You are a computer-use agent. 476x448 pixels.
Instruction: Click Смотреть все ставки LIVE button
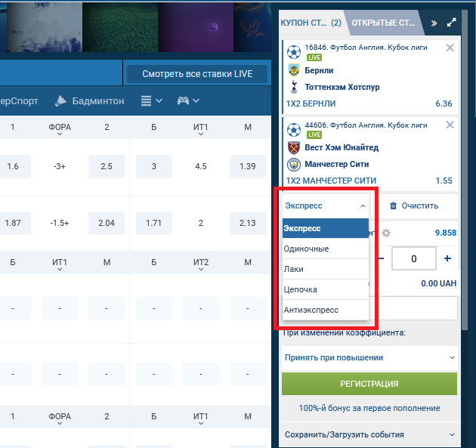[196, 74]
